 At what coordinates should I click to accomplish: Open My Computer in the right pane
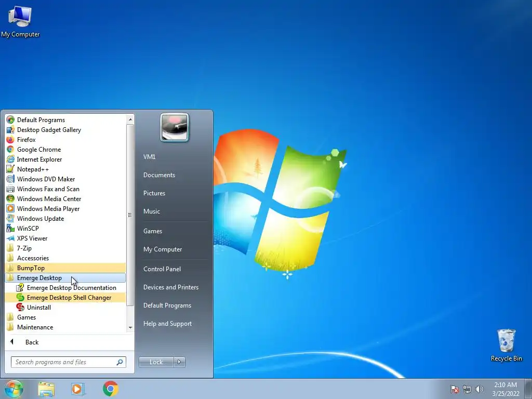click(x=163, y=249)
